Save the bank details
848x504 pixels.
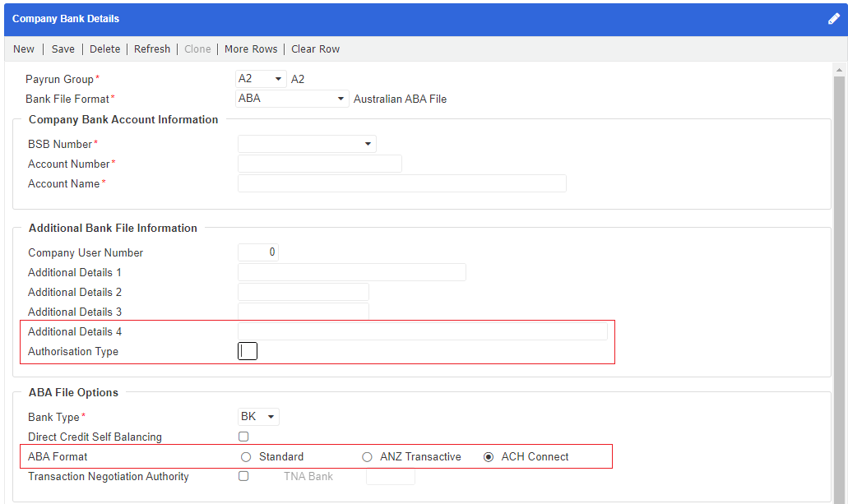[63, 49]
